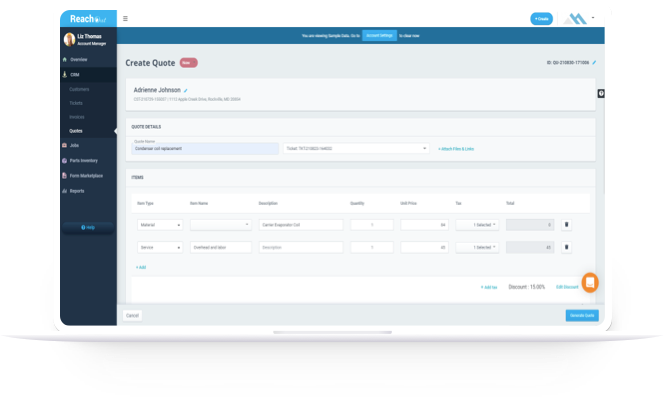Viewport: 664px width, 397px height.
Task: Click the Attach Files & Links link
Action: (x=456, y=149)
